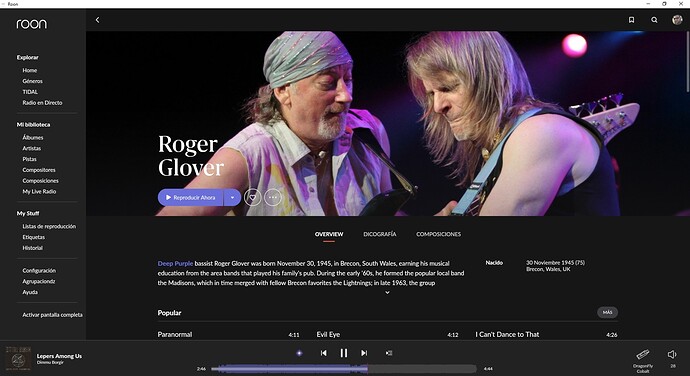Open Composiciones in sidebar
This screenshot has width=690, height=376.
(x=40, y=181)
